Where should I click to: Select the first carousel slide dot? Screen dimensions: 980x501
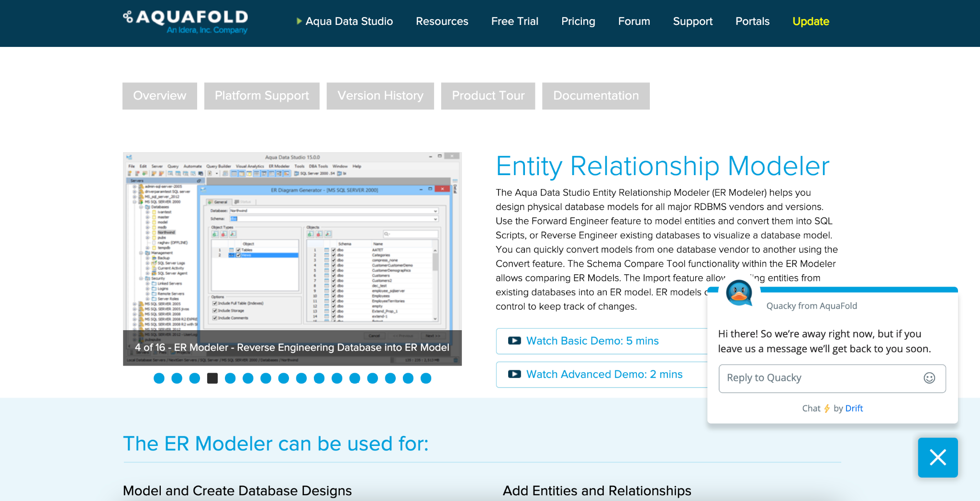[x=159, y=379]
